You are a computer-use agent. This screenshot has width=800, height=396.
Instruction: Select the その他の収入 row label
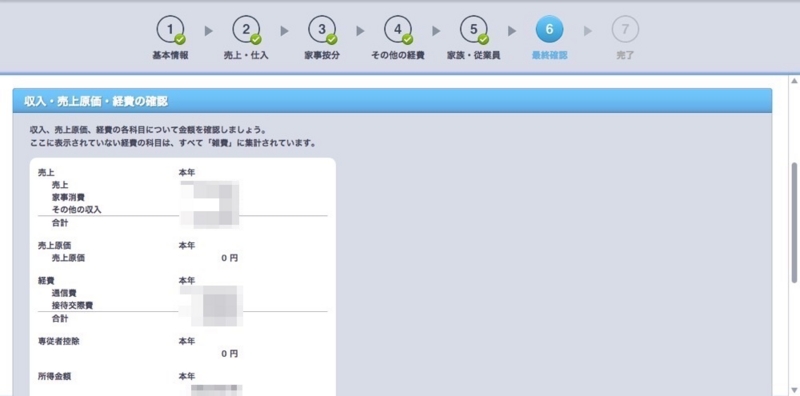coord(76,210)
